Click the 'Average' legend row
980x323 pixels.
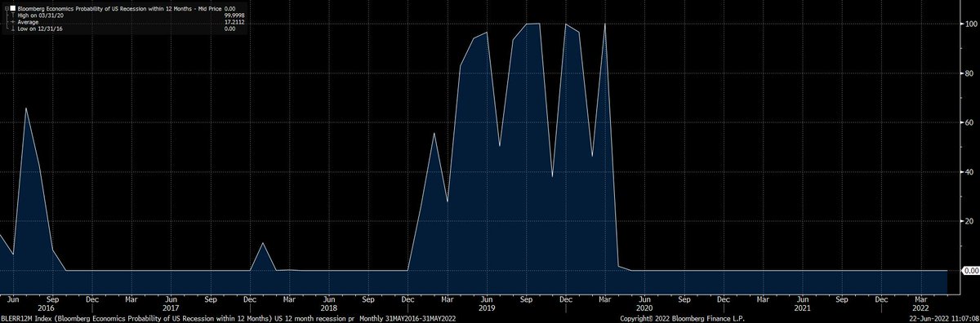click(28, 22)
